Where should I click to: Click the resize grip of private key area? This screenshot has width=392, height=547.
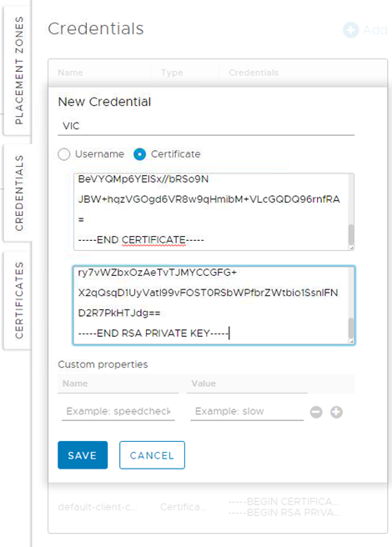(x=351, y=341)
